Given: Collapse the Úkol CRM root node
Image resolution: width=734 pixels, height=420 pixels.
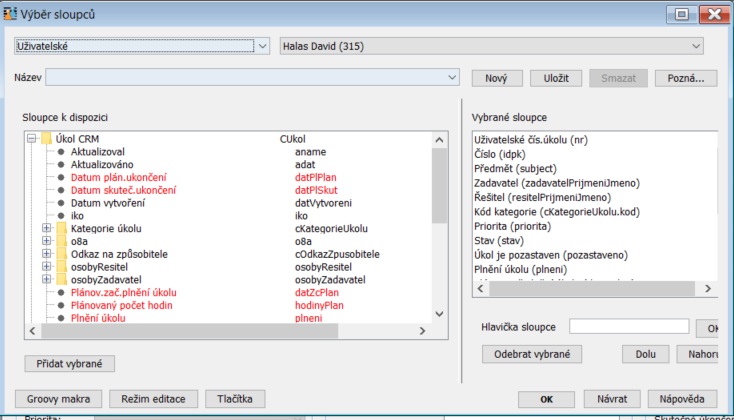Looking at the screenshot, I should pos(32,139).
